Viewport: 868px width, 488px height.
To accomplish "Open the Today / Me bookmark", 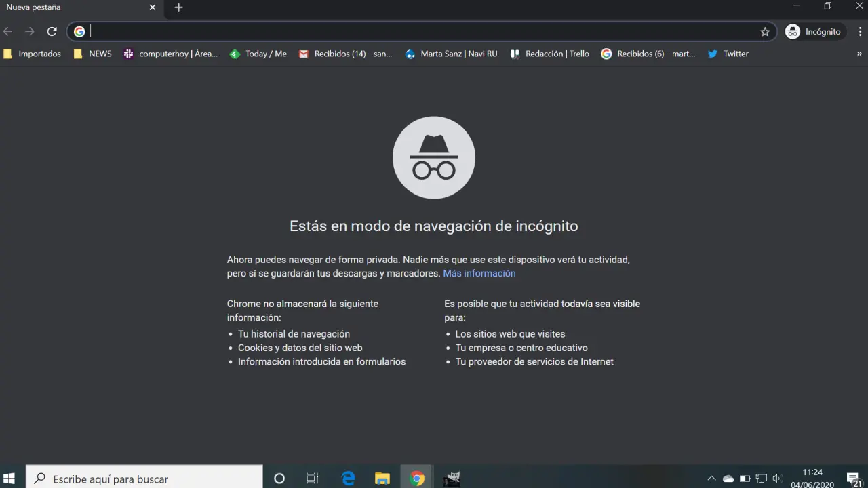I will click(x=258, y=54).
